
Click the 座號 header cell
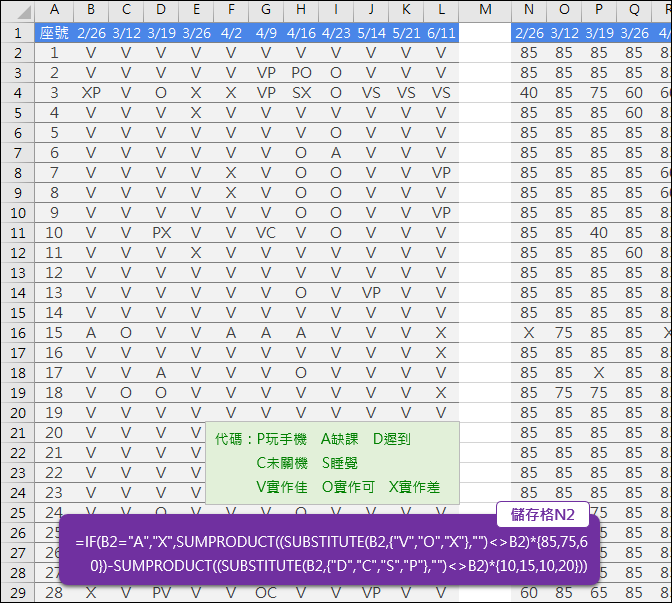click(x=54, y=33)
